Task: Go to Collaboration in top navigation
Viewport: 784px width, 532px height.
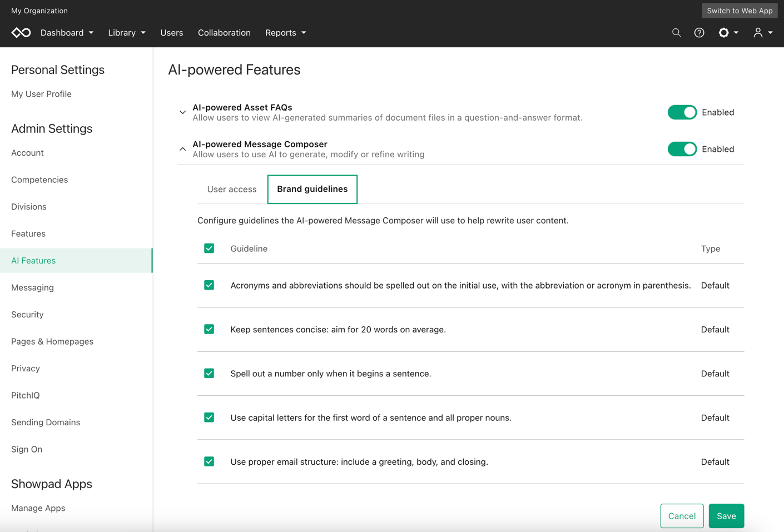Action: pos(224,33)
